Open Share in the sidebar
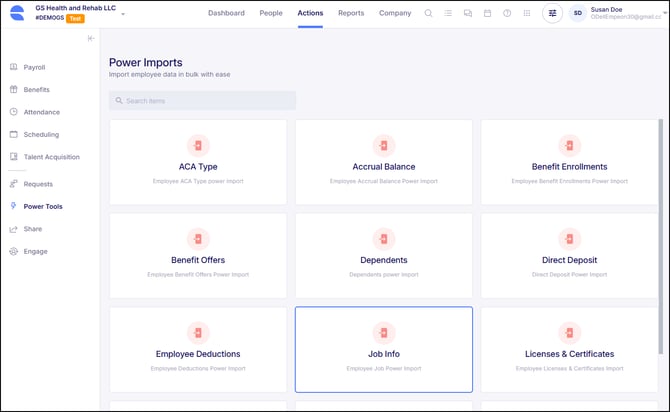 32,229
